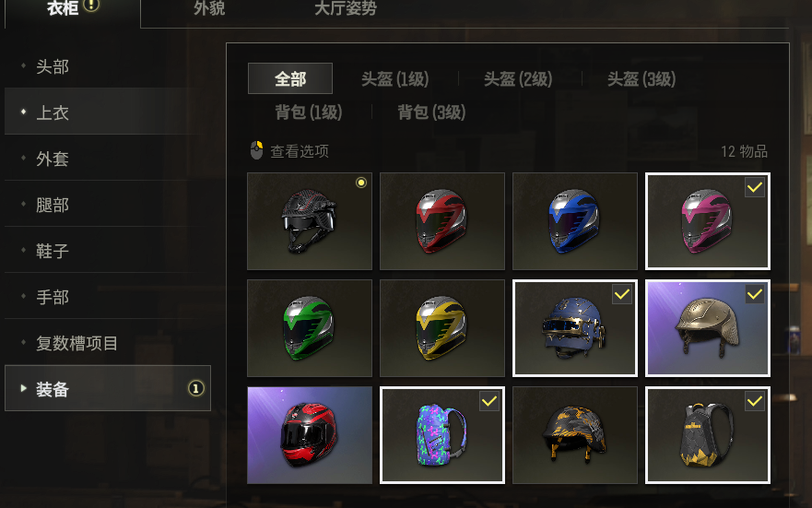This screenshot has height=508, width=812.
Task: Toggle checkmark on the black-gold backpack
Action: (x=755, y=401)
